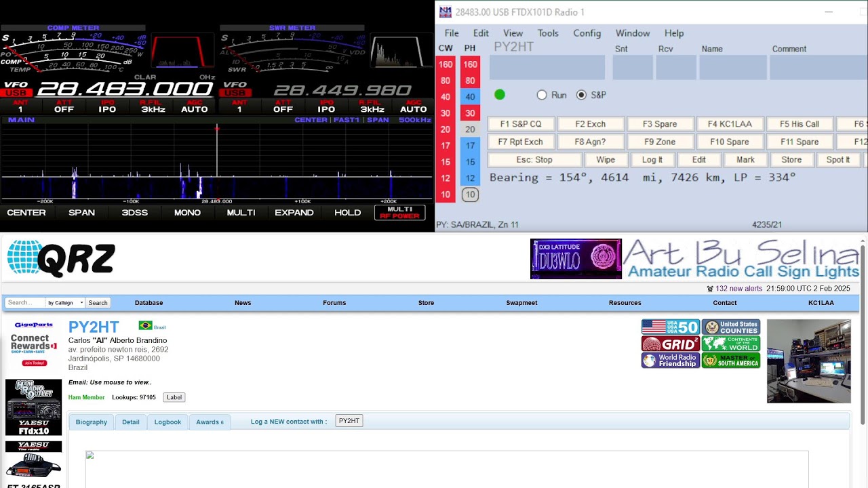Open the World Radio Friendship badge

point(670,361)
